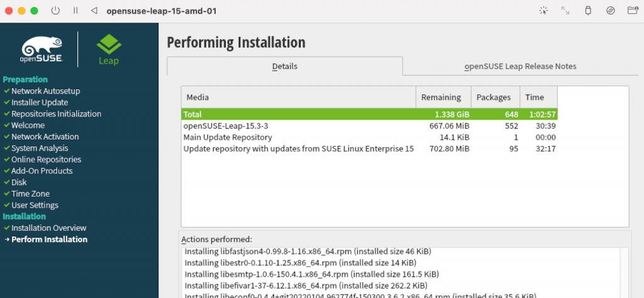This screenshot has width=644, height=298.
Task: Click the Welcome step
Action: (28, 125)
